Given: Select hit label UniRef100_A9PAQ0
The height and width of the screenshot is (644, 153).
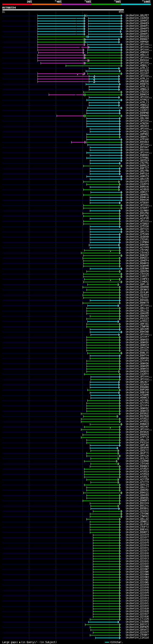Looking at the screenshot, I should [137, 42].
